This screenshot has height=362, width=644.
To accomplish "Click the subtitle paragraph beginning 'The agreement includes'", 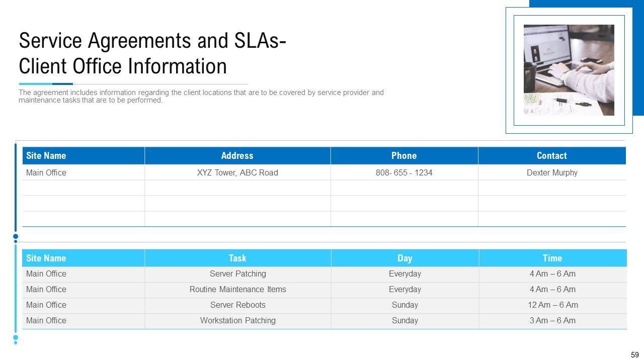I will pos(201,96).
